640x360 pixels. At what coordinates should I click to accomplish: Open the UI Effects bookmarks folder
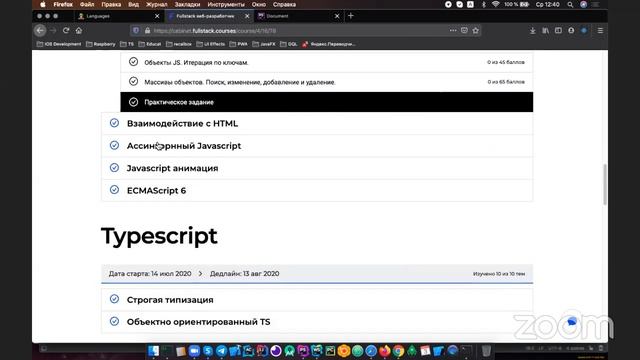[211, 44]
